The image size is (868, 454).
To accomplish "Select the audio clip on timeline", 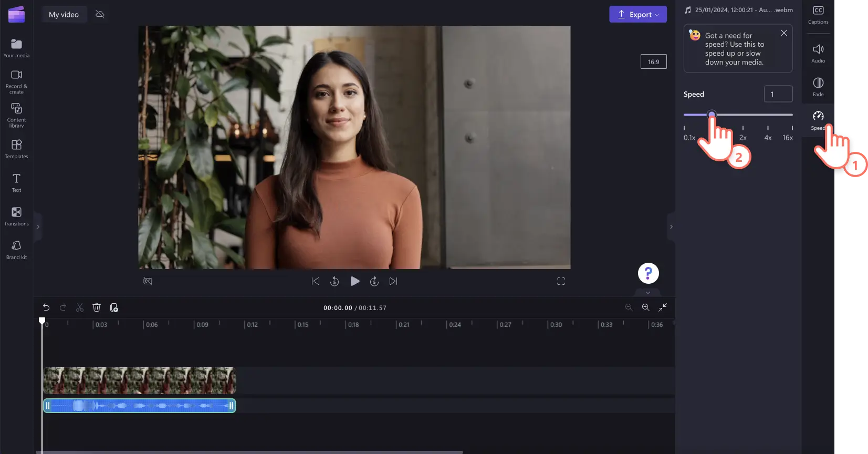I will [139, 406].
